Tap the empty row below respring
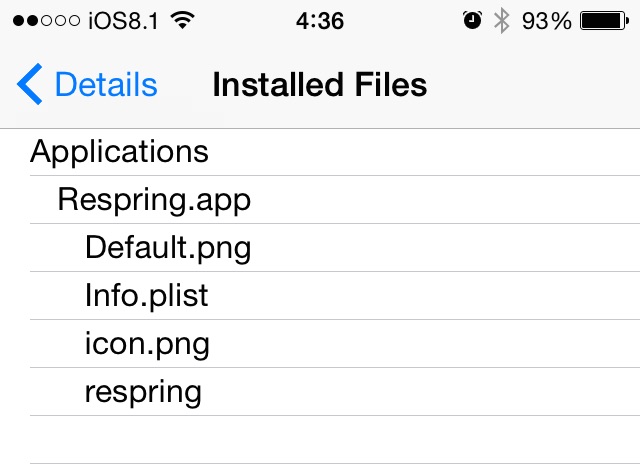 pyautogui.click(x=320, y=440)
